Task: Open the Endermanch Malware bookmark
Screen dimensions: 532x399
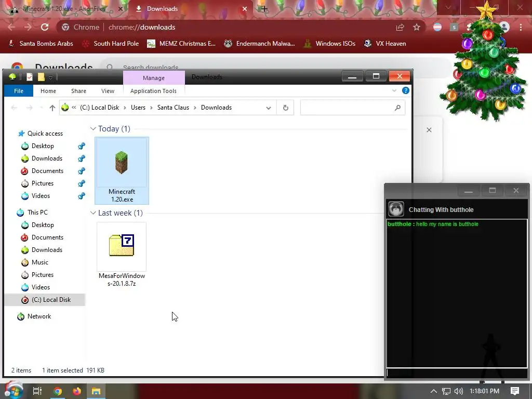Action: 260,44
